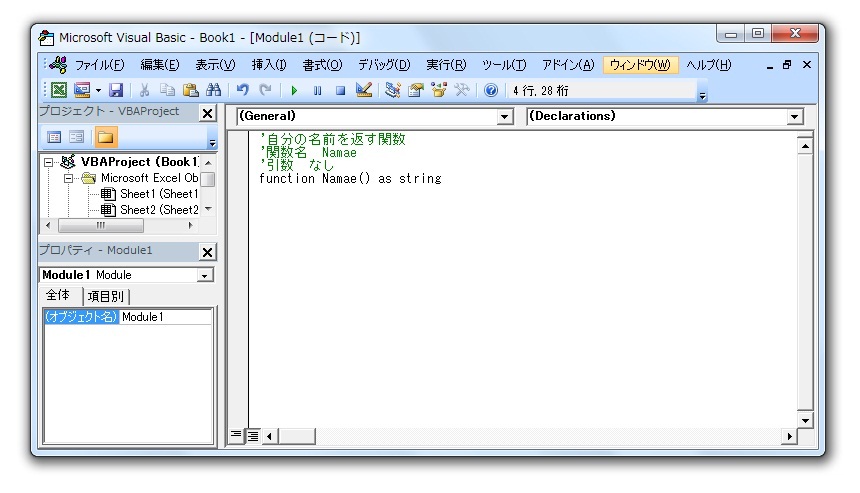The width and height of the screenshot is (860, 493).
Task: Open the UserForm insert dropdown arrow
Action: coord(98,90)
